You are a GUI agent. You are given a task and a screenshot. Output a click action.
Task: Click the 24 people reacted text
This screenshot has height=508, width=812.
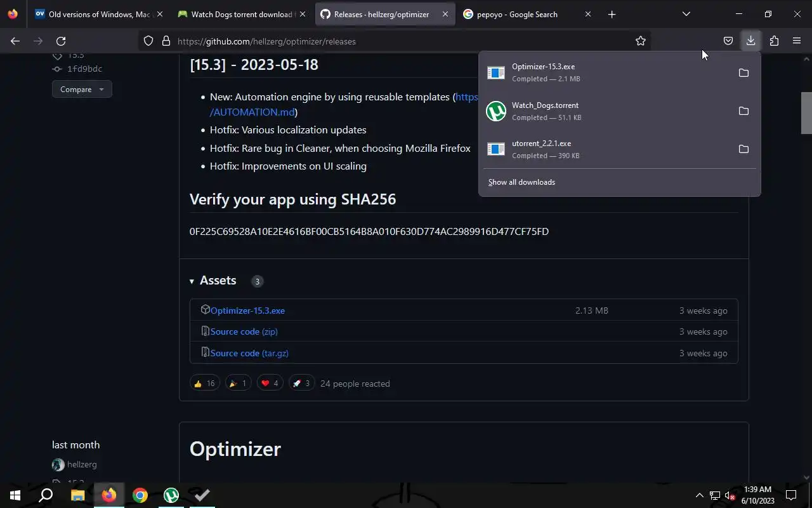click(x=355, y=384)
